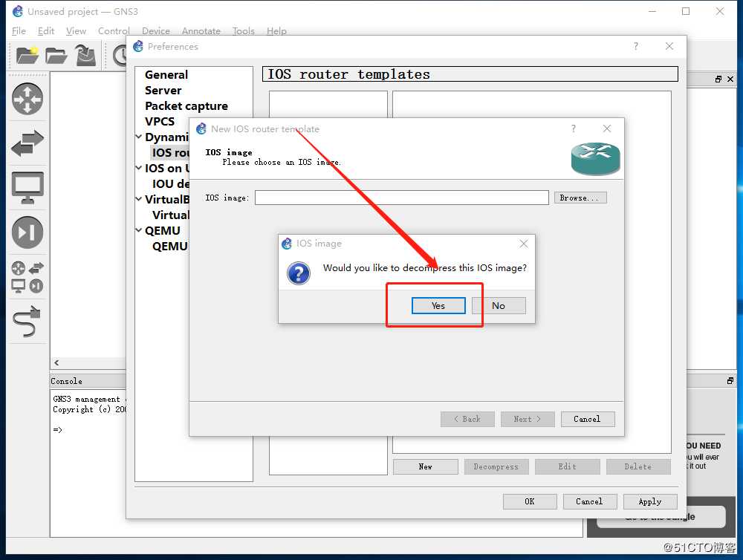Select Packet capture preferences
The height and width of the screenshot is (560, 743).
pos(186,106)
